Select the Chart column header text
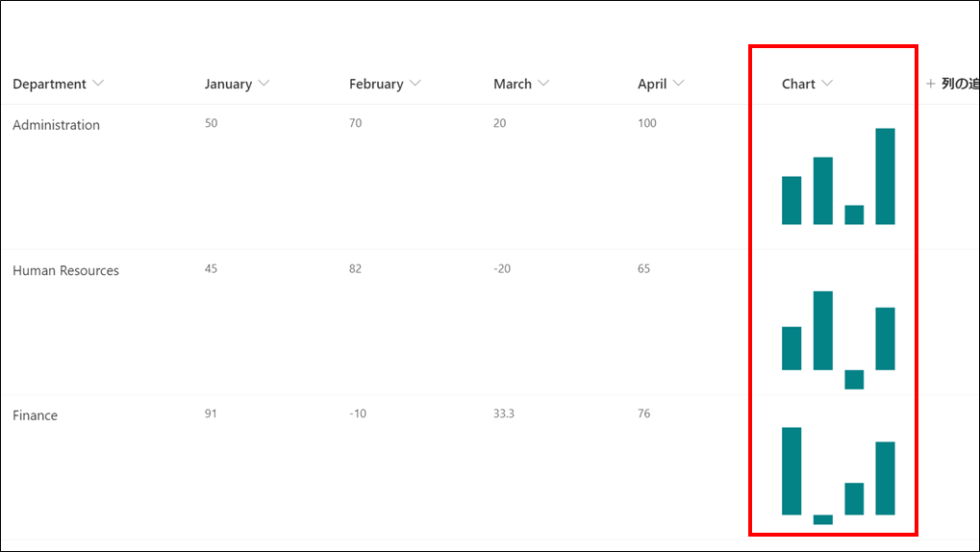The width and height of the screenshot is (980, 552). pos(798,84)
